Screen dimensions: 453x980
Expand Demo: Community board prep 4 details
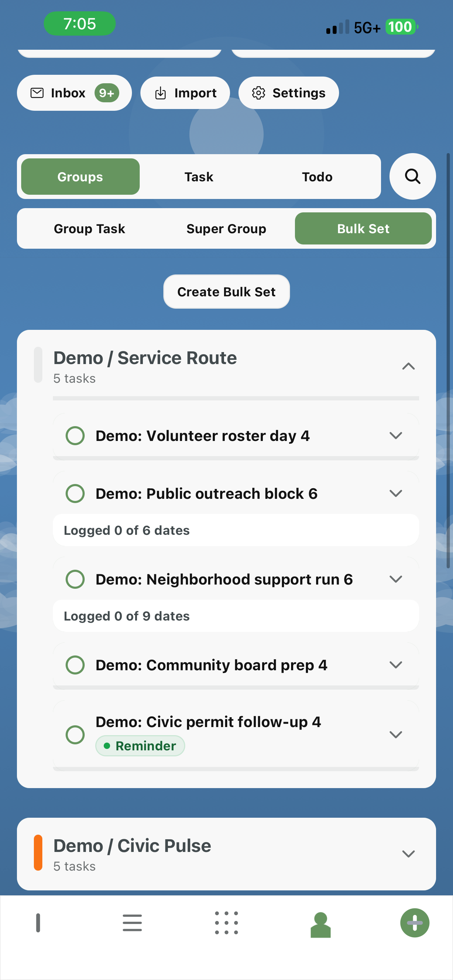(x=395, y=665)
